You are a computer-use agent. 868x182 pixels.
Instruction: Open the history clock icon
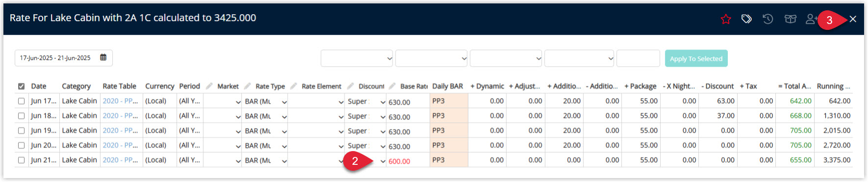(768, 19)
